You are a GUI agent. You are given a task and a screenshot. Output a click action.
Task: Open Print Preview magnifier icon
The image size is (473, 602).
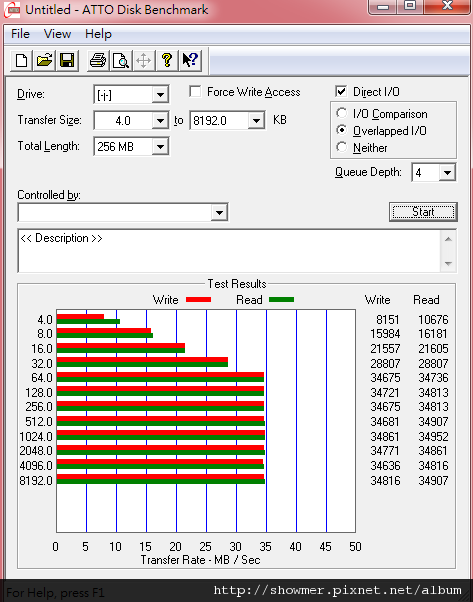click(121, 61)
